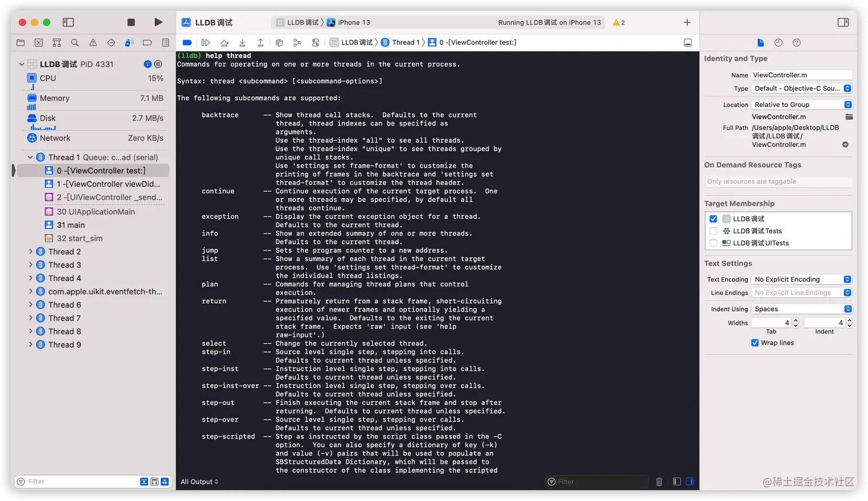Select the Disk gauge row
The height and width of the screenshot is (501, 868).
(95, 118)
